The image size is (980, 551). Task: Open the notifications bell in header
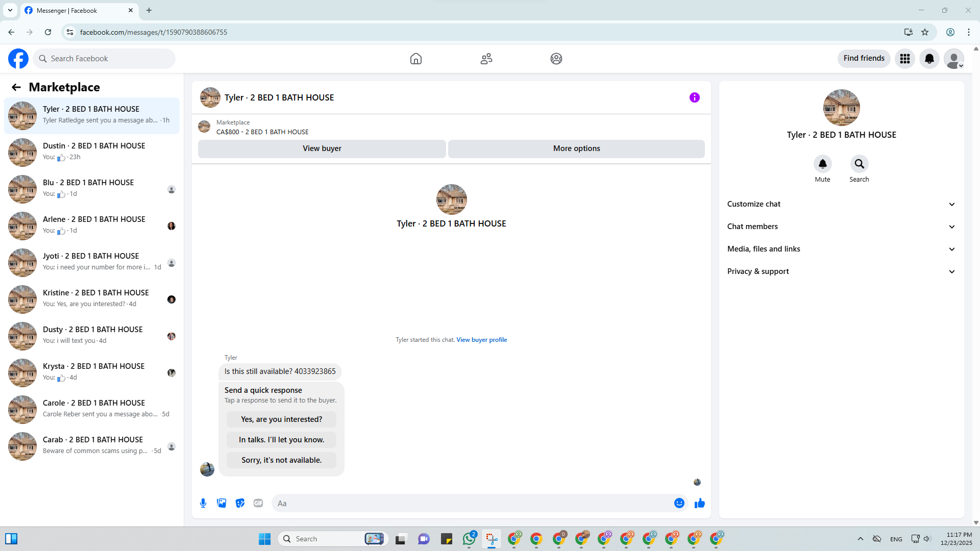pos(929,59)
